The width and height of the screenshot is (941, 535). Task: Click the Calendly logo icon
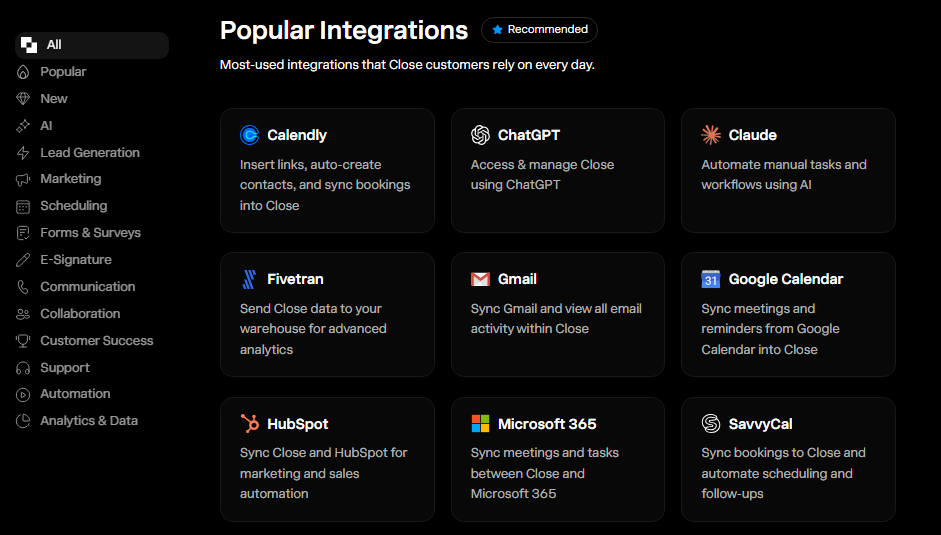pos(250,135)
